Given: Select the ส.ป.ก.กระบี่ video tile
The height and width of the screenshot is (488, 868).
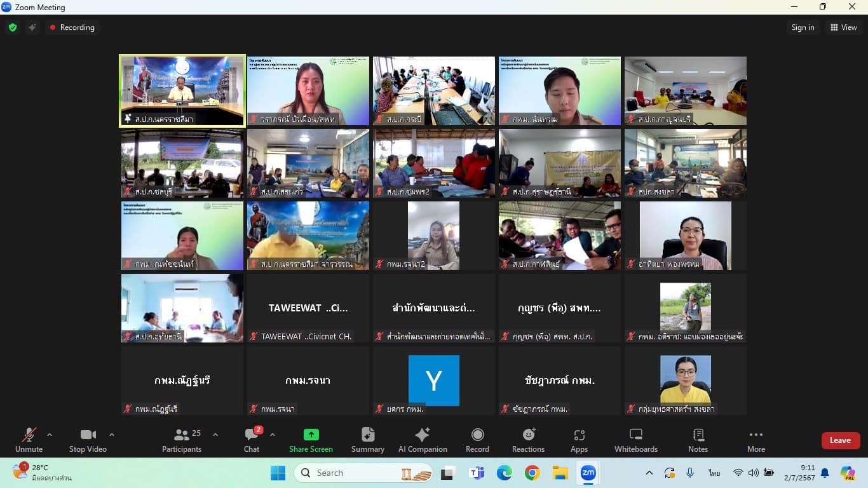Looking at the screenshot, I should 434,91.
